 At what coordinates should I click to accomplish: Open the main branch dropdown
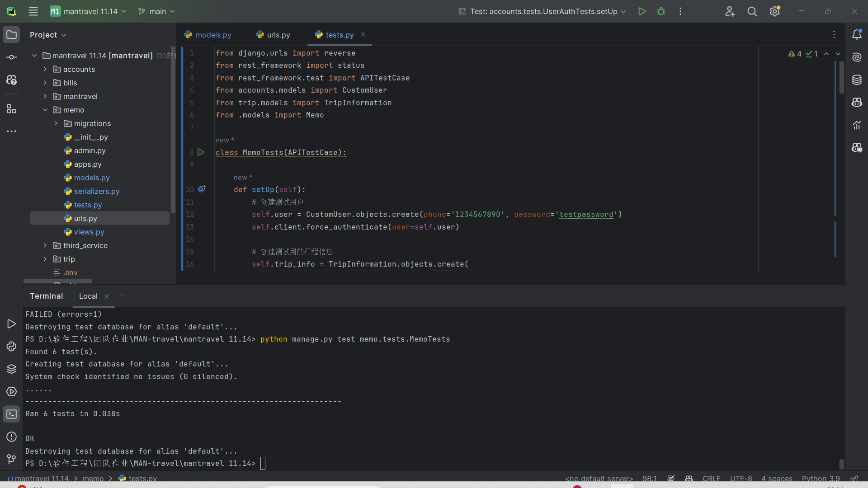[x=156, y=11]
